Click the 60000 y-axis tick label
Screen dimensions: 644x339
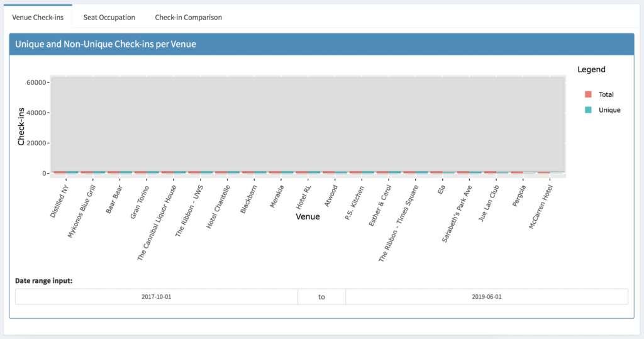point(35,82)
